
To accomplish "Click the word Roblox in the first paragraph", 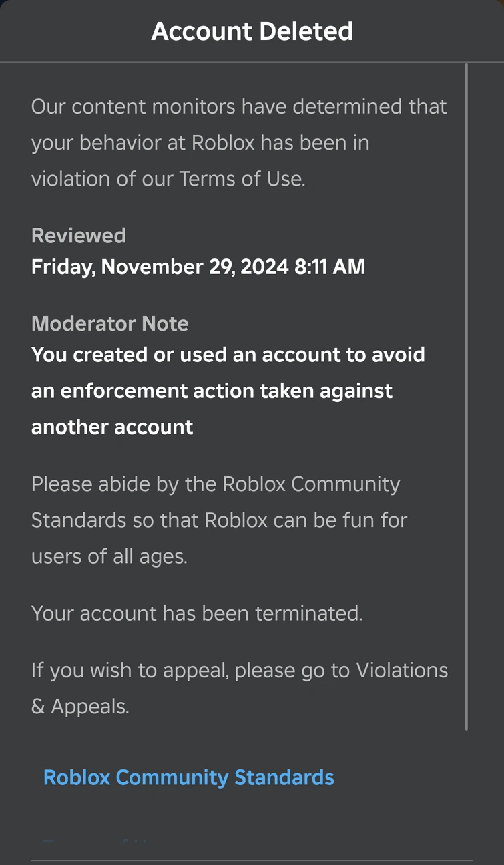I will coord(222,142).
